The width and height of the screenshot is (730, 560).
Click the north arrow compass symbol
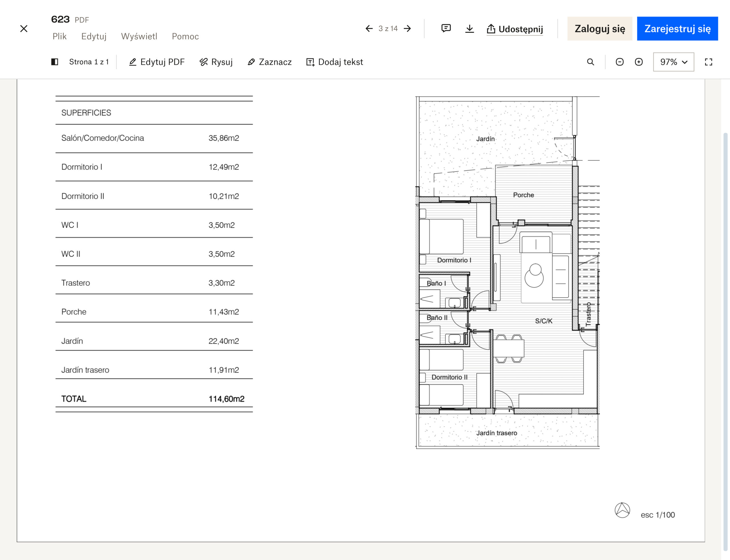pos(622,510)
